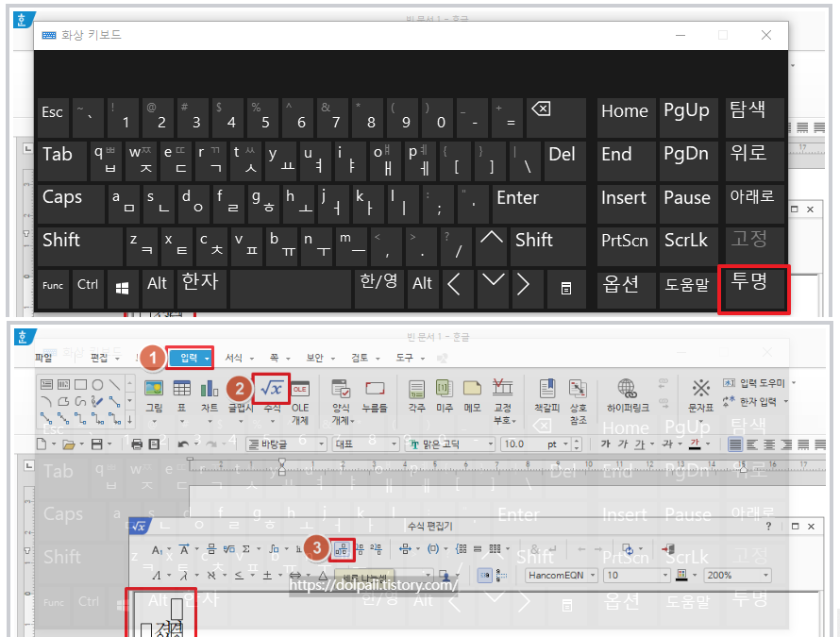Click the help ? button in equation editor
The height and width of the screenshot is (637, 840).
[769, 526]
